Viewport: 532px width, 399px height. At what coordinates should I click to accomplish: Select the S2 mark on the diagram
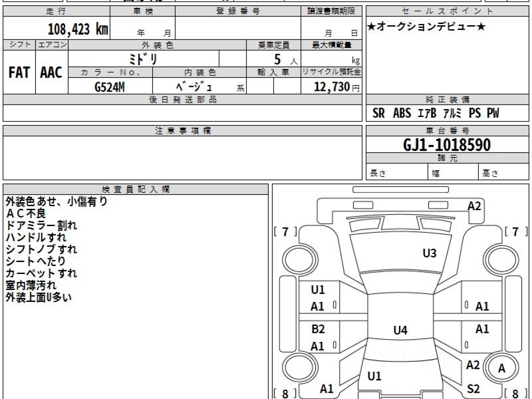473,389
